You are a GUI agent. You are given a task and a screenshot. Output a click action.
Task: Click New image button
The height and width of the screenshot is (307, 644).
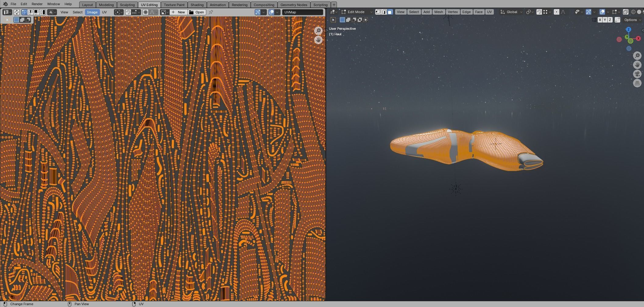[179, 12]
